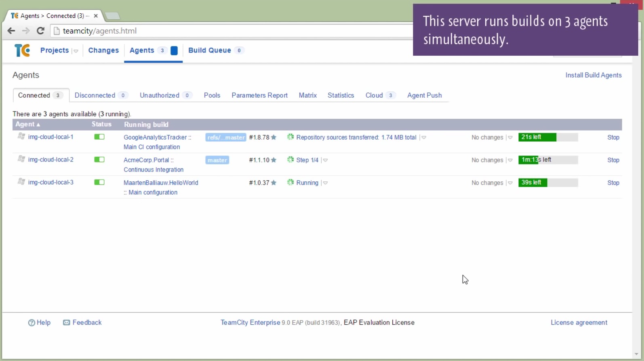Screen dimensions: 644x361
Task: Click the Help question mark icon
Action: tap(32, 323)
